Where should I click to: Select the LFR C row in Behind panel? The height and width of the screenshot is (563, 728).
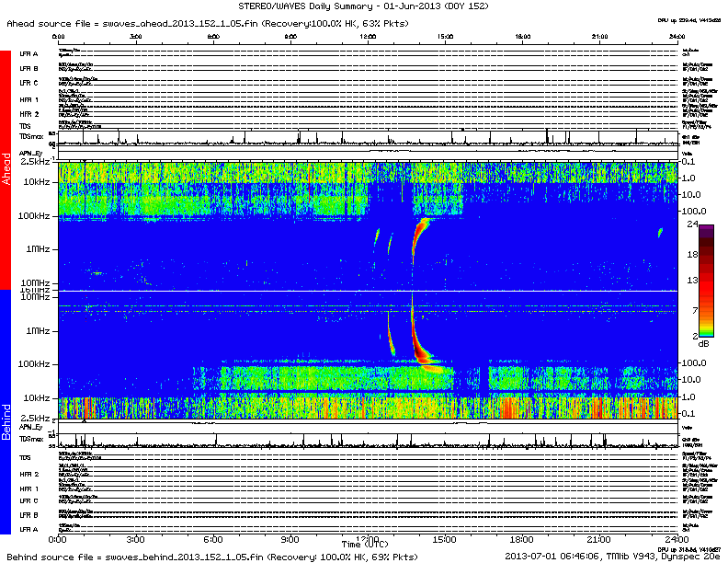pyautogui.click(x=28, y=500)
